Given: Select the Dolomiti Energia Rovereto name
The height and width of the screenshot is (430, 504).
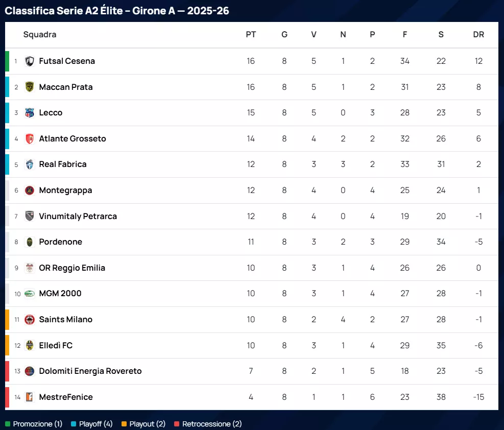Looking at the screenshot, I should click(90, 371).
